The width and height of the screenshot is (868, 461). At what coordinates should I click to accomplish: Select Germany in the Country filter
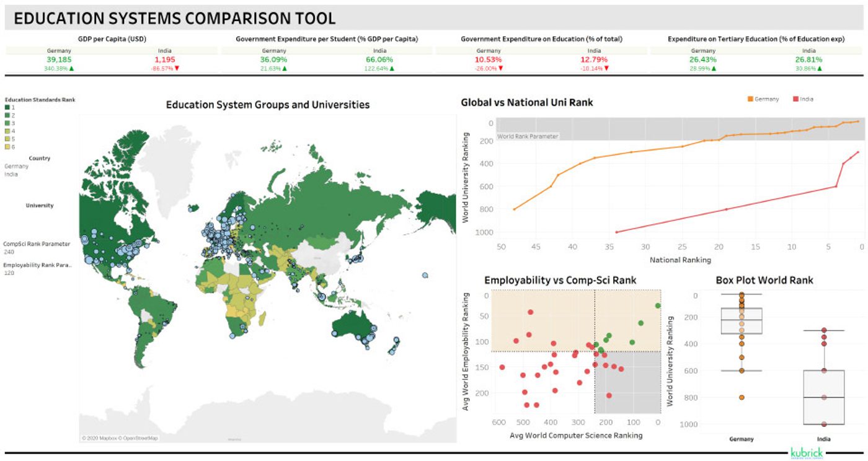coord(16,166)
